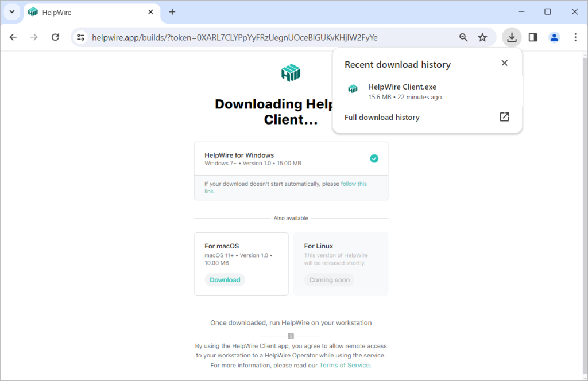The image size is (588, 381).
Task: Click the bookmark star in the address bar
Action: click(x=483, y=37)
